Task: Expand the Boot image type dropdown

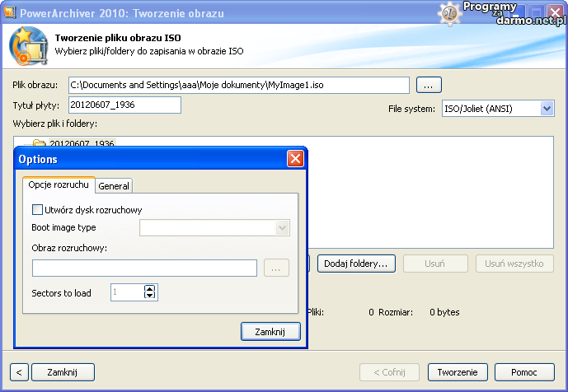Action: coord(283,228)
